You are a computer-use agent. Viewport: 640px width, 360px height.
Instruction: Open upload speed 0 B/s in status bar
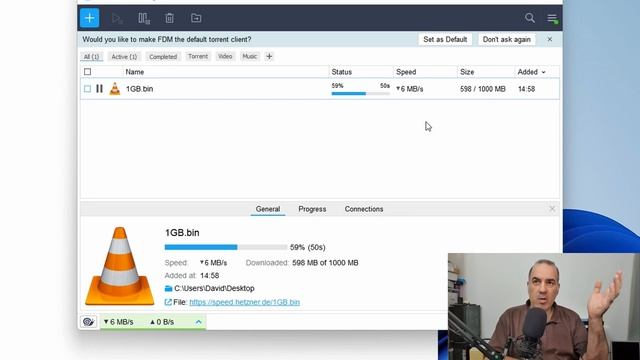click(x=162, y=322)
